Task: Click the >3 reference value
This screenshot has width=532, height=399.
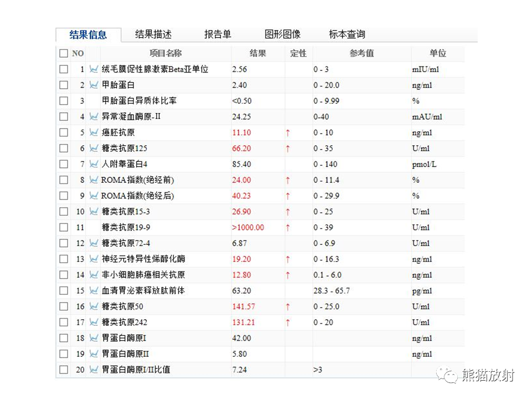Action: [318, 370]
